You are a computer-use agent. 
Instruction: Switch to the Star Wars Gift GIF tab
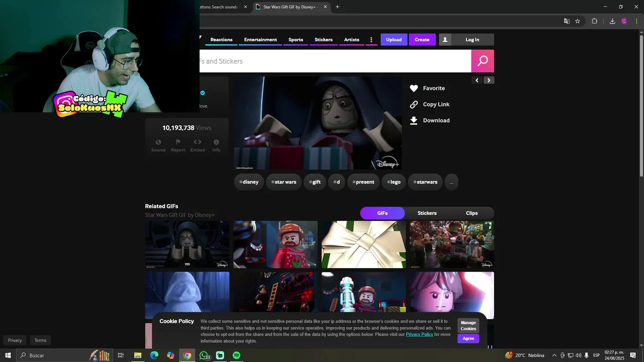click(x=291, y=7)
